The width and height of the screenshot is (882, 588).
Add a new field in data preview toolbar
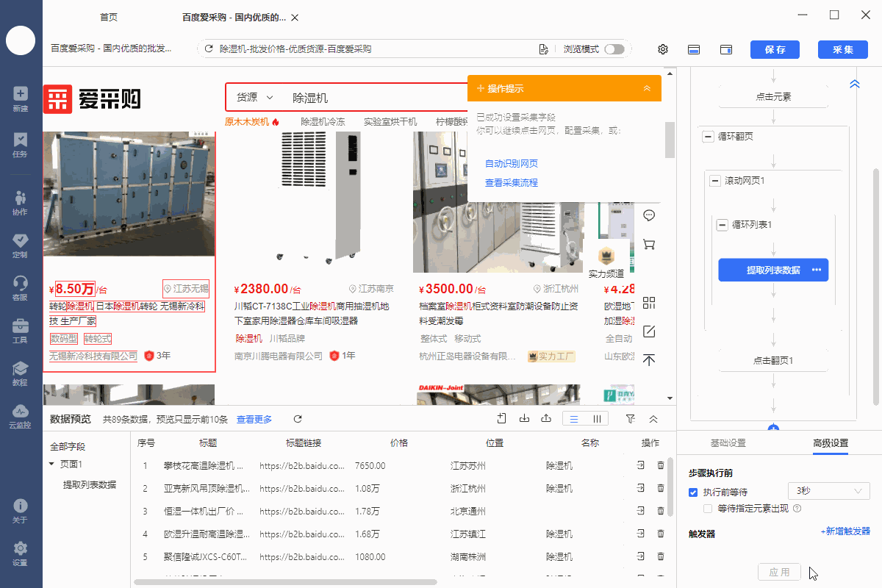tap(502, 419)
